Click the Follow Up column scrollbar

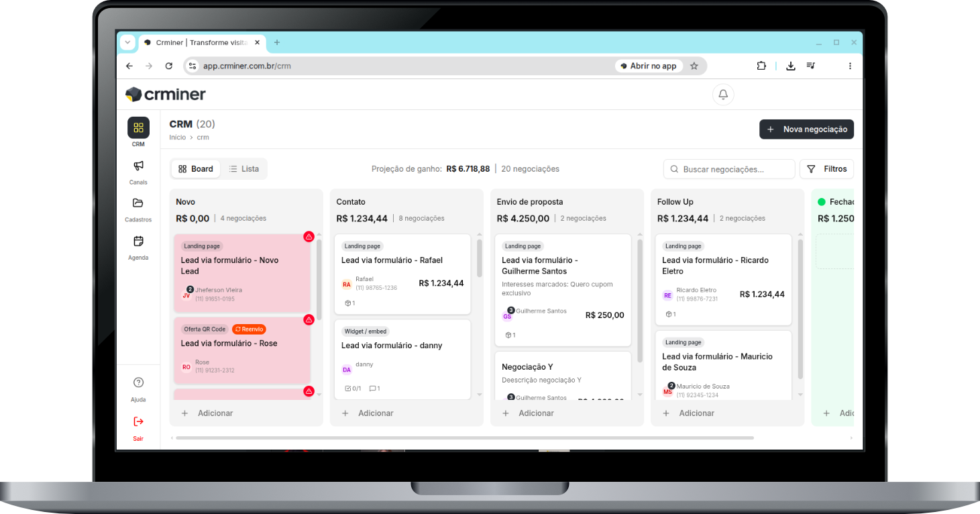800,309
